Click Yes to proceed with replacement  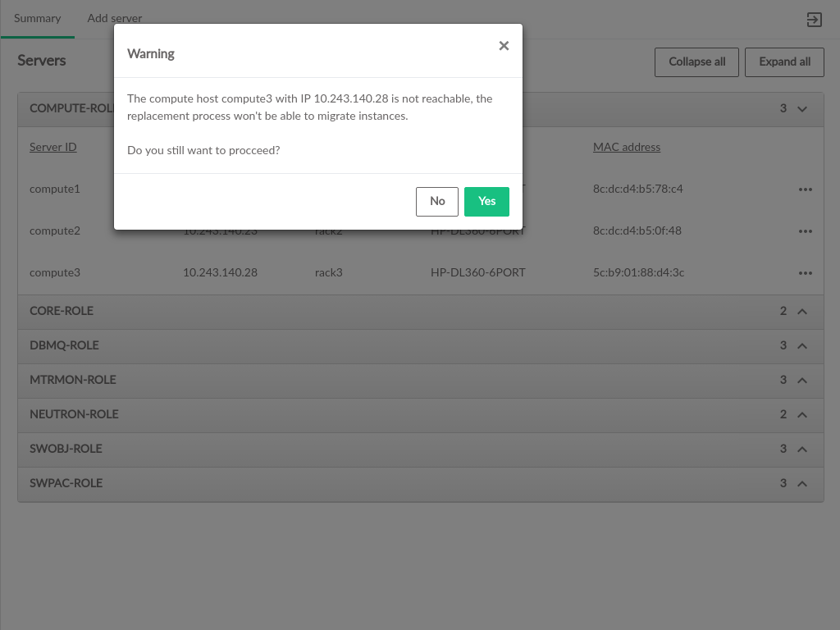point(486,202)
